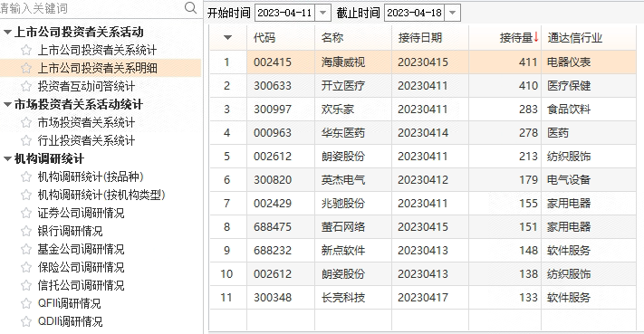The width and height of the screenshot is (644, 334).
Task: Open 信托公司调研情况 report
Action: click(x=81, y=285)
